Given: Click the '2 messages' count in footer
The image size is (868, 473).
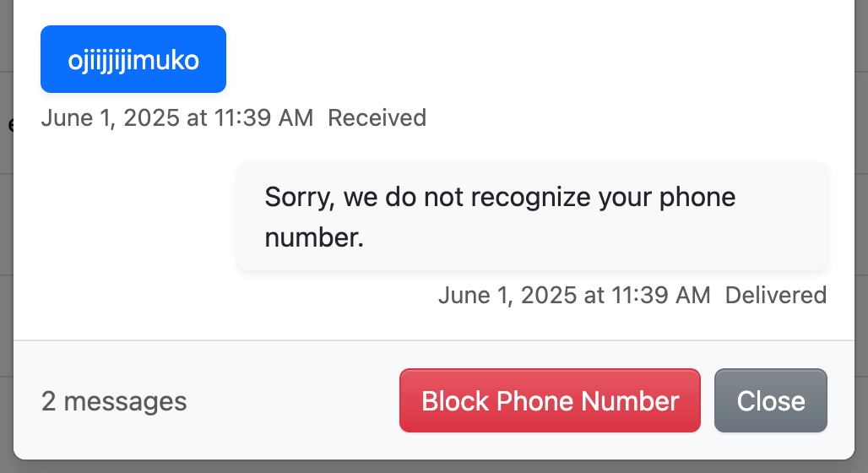Looking at the screenshot, I should click(114, 401).
